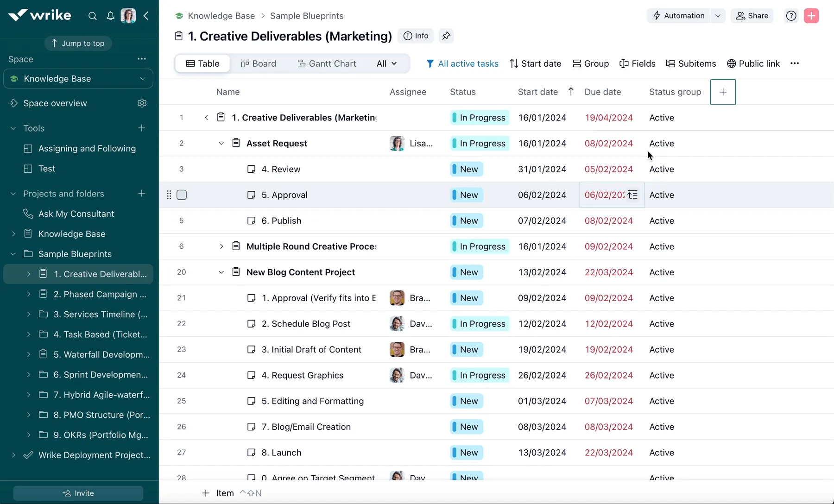Screen dimensions: 834x504
Task: Select the checkbox on the Approval row
Action: 182,195
